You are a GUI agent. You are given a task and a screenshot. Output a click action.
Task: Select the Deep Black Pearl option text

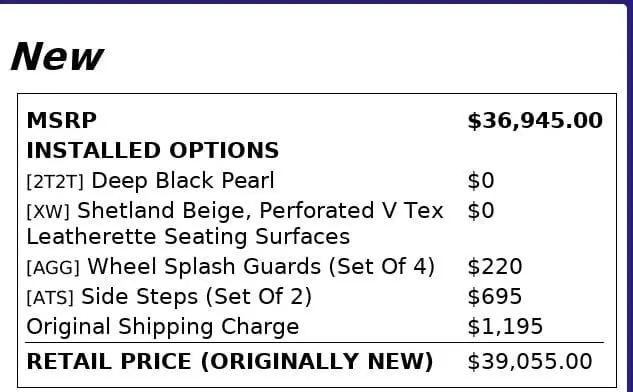pyautogui.click(x=183, y=180)
